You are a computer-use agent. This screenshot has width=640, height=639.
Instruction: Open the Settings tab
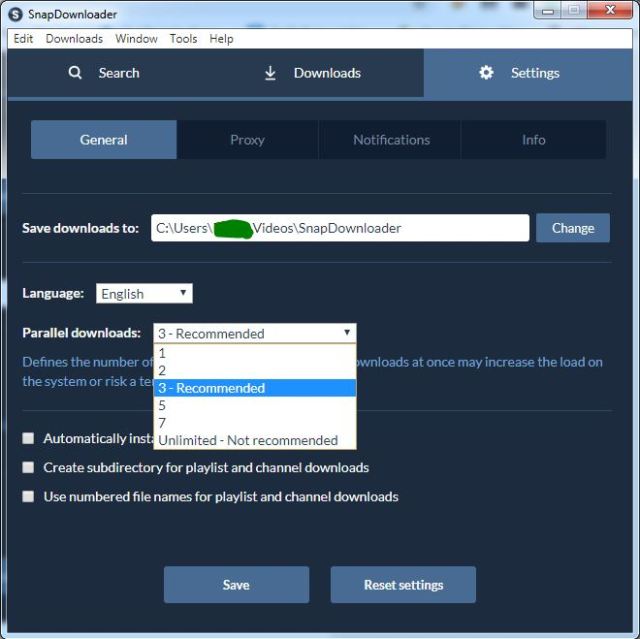[528, 74]
